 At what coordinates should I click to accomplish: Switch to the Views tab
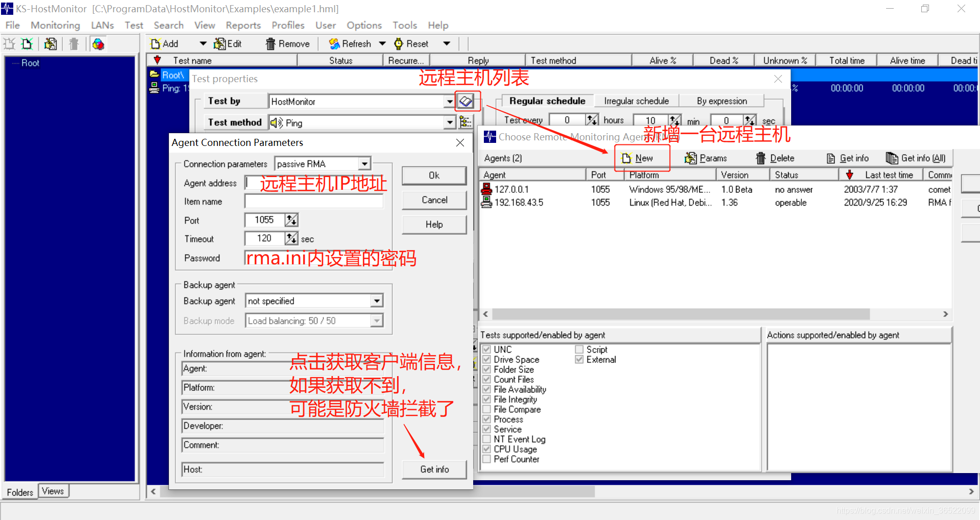click(x=53, y=491)
